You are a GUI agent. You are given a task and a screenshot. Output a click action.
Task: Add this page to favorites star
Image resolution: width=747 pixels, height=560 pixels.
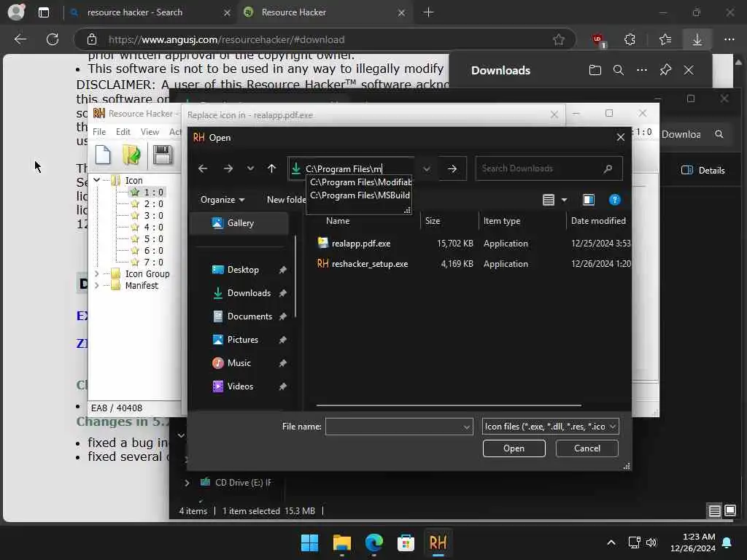(558, 39)
